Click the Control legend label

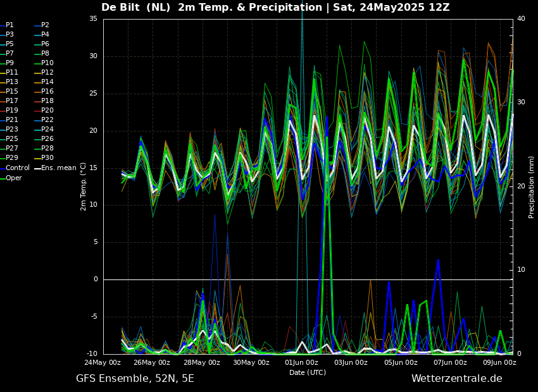(x=18, y=168)
